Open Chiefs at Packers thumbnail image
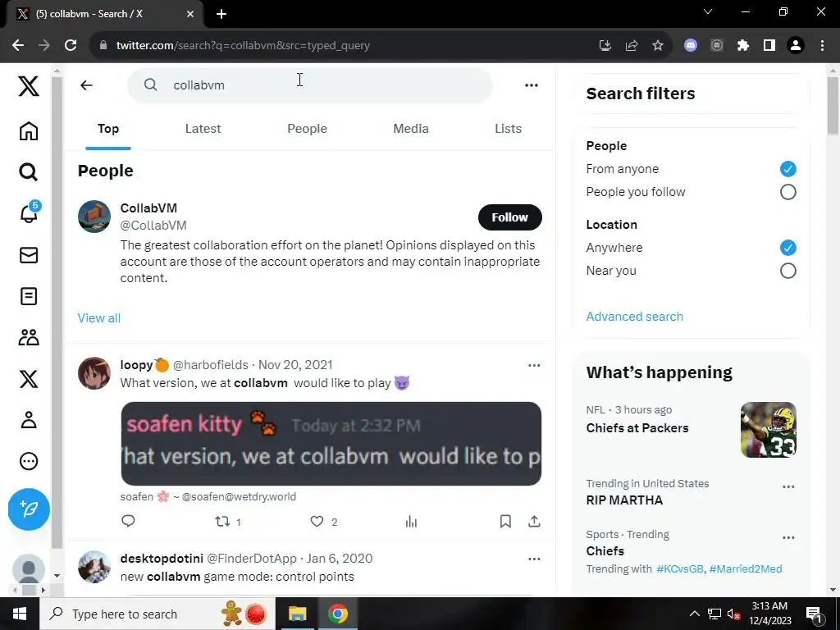The image size is (840, 630). pyautogui.click(x=769, y=430)
